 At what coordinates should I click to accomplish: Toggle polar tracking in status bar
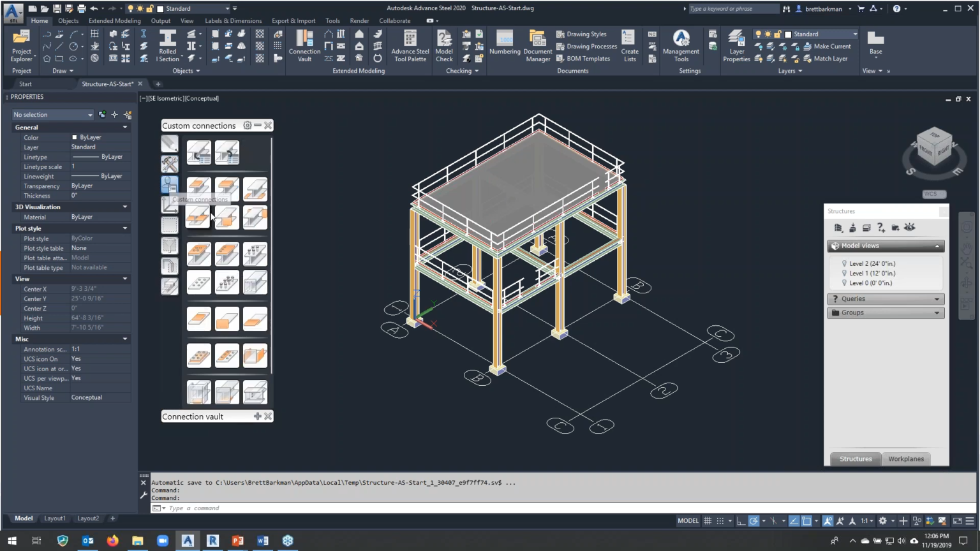(x=754, y=521)
